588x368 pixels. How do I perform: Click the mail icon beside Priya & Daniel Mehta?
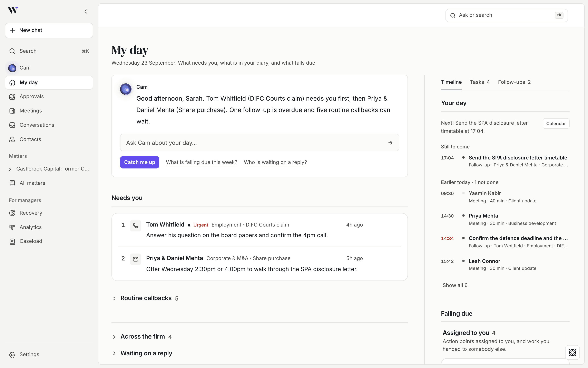[x=136, y=259]
